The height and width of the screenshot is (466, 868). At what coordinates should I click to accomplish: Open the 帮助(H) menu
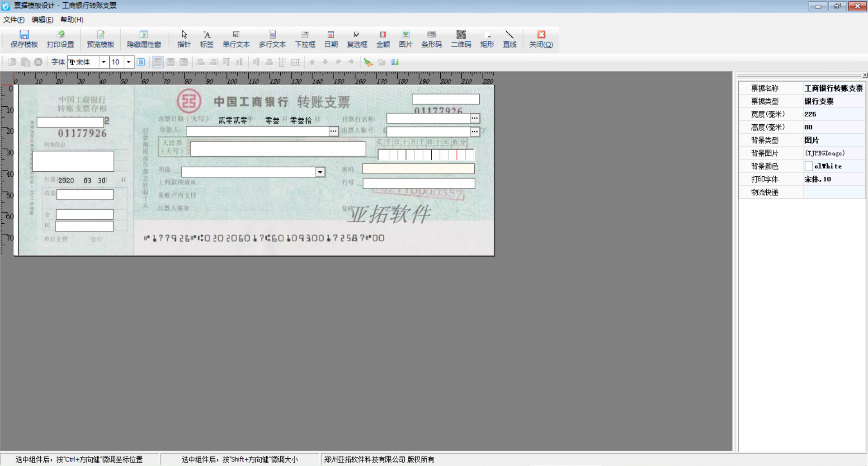click(72, 19)
